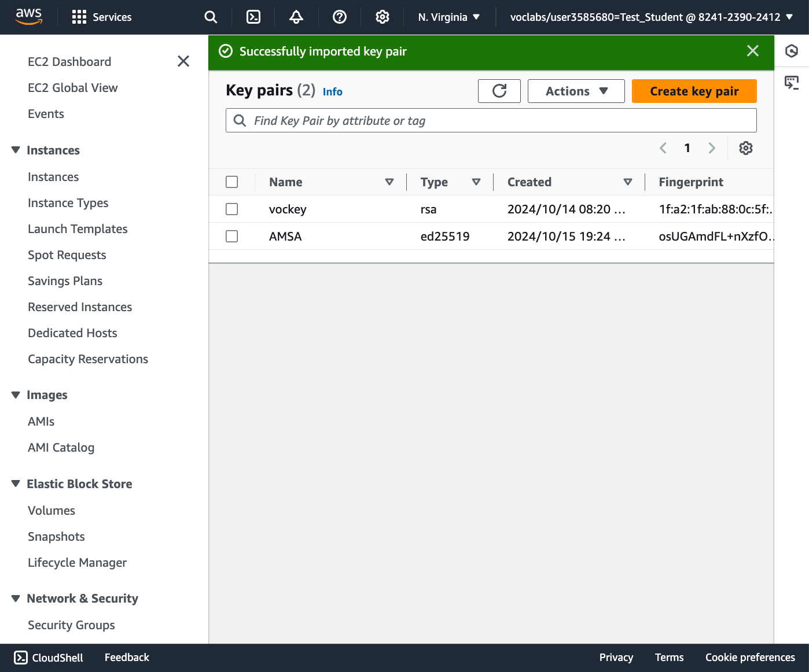Open AMI Catalog
The height and width of the screenshot is (672, 809).
[x=61, y=448]
